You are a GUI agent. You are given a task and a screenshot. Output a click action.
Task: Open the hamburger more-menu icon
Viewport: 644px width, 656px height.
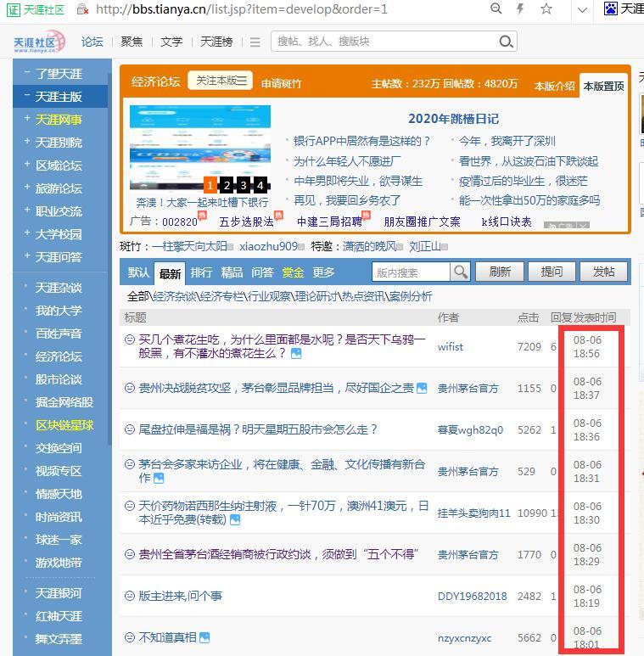pyautogui.click(x=255, y=42)
